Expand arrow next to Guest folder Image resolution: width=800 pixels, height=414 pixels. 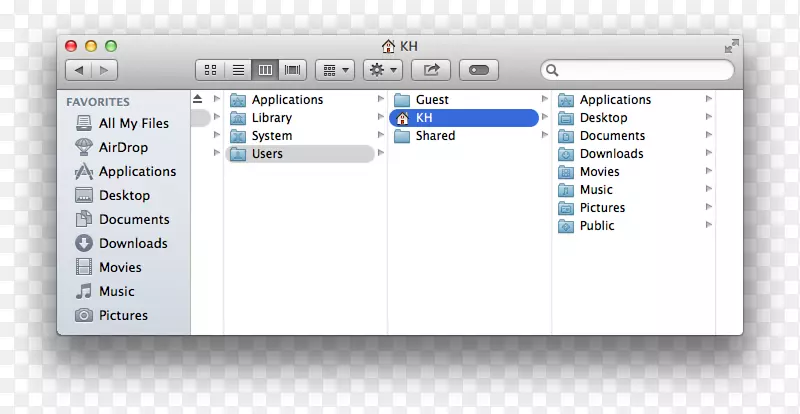point(545,99)
